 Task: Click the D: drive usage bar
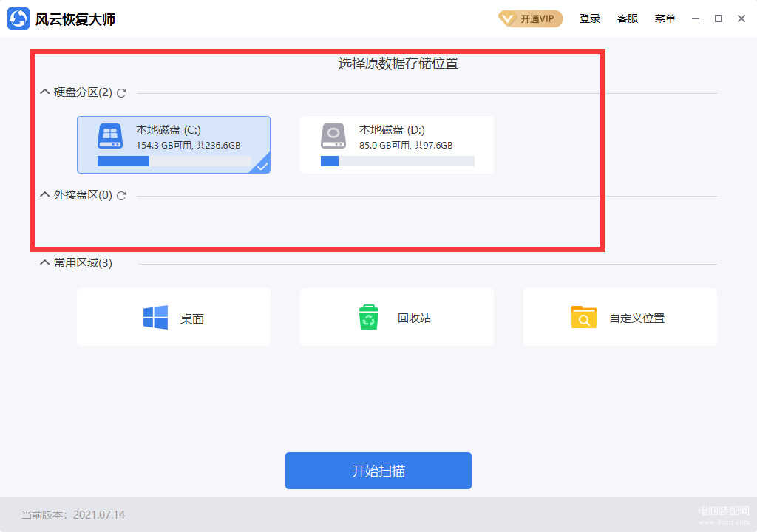[397, 161]
